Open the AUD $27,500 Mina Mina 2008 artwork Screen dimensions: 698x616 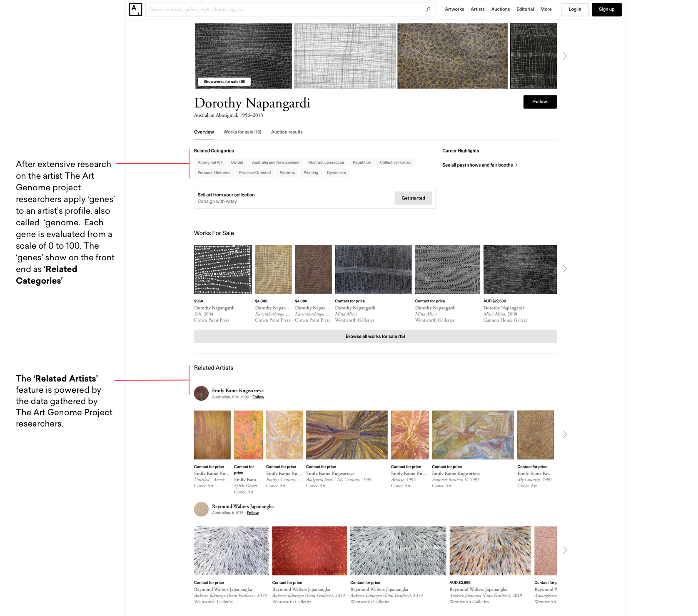(x=520, y=269)
